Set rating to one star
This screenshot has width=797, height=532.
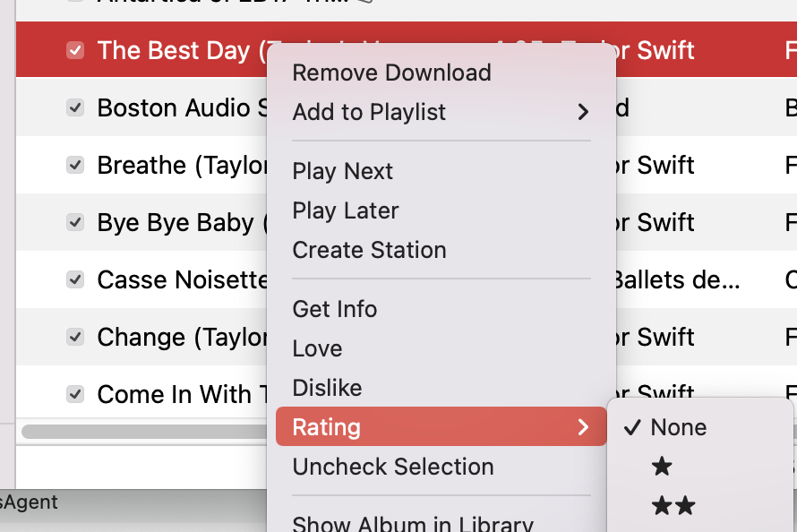pyautogui.click(x=663, y=467)
